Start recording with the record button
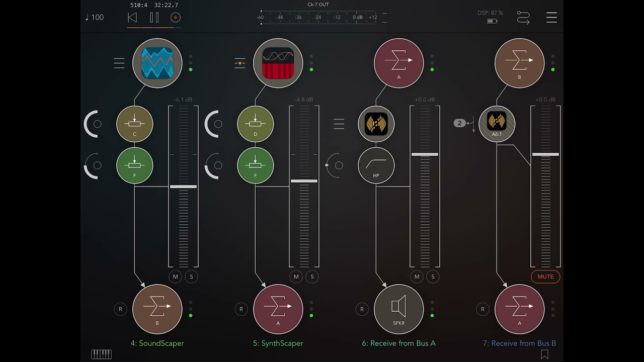Screen dimensions: 644x362 [176, 18]
